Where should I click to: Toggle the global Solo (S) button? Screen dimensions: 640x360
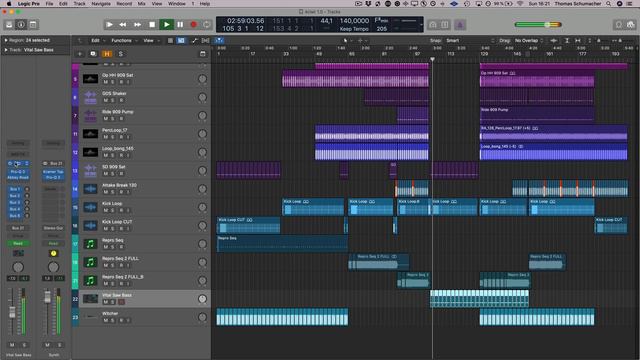tap(120, 54)
